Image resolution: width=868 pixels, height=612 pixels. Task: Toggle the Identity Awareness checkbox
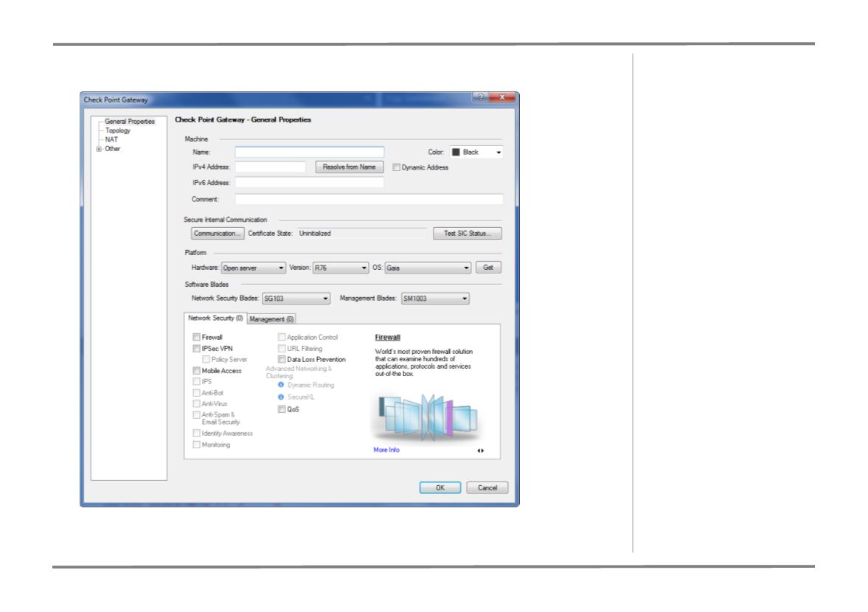[x=196, y=434]
